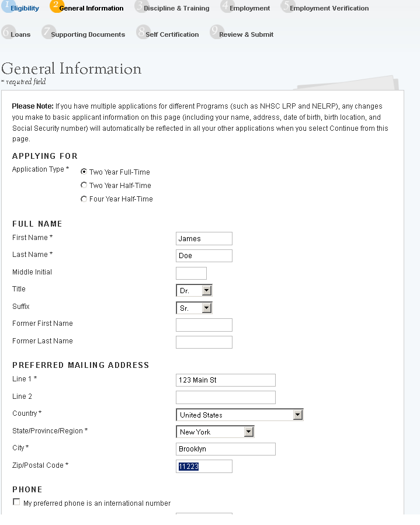The width and height of the screenshot is (420, 525).
Task: Click the Employment Verification step 5 icon
Action: pos(286,6)
